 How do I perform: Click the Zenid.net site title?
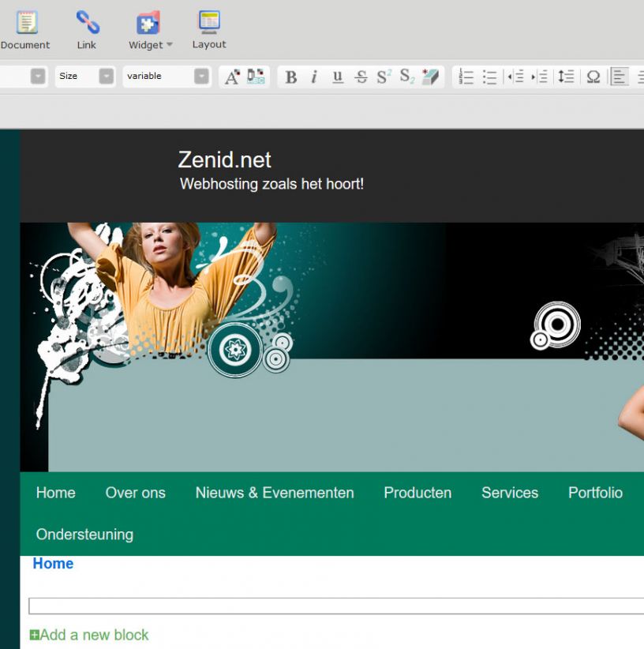225,159
